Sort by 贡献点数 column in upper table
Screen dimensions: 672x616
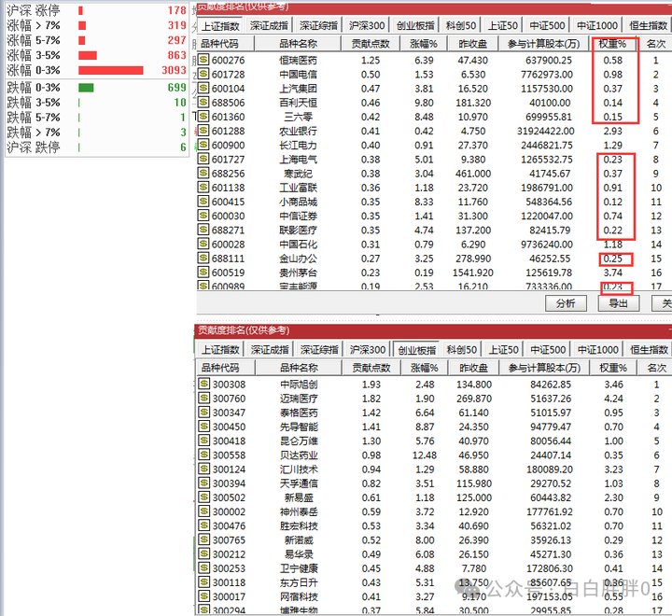[x=371, y=44]
